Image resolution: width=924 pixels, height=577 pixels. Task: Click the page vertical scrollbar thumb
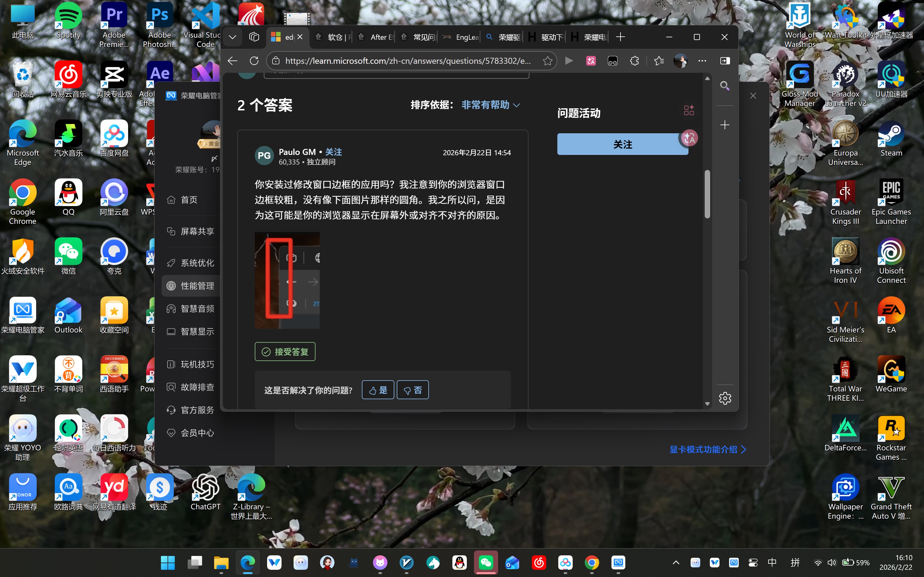click(707, 194)
